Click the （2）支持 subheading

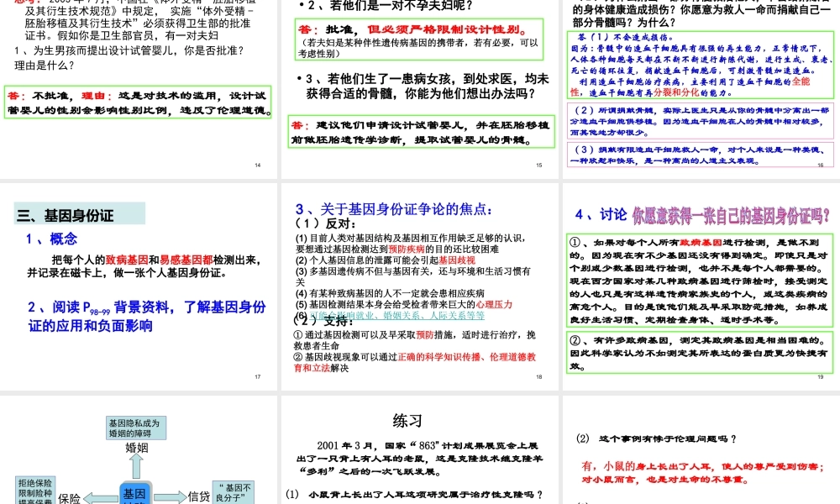tap(323, 321)
